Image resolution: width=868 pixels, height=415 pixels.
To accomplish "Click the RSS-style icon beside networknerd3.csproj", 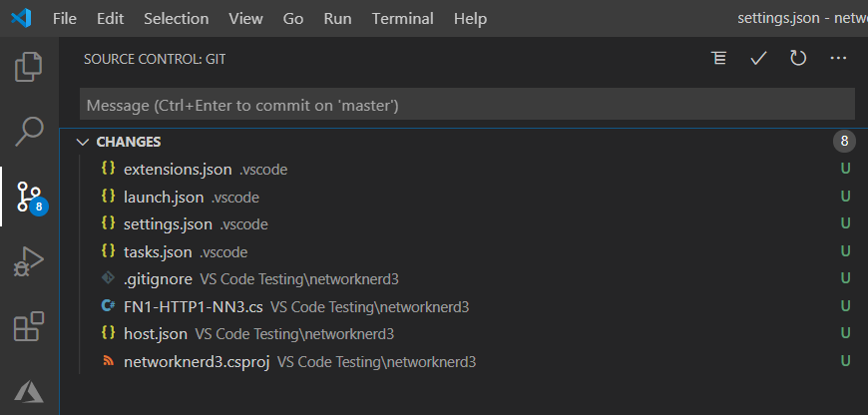I will click(109, 361).
